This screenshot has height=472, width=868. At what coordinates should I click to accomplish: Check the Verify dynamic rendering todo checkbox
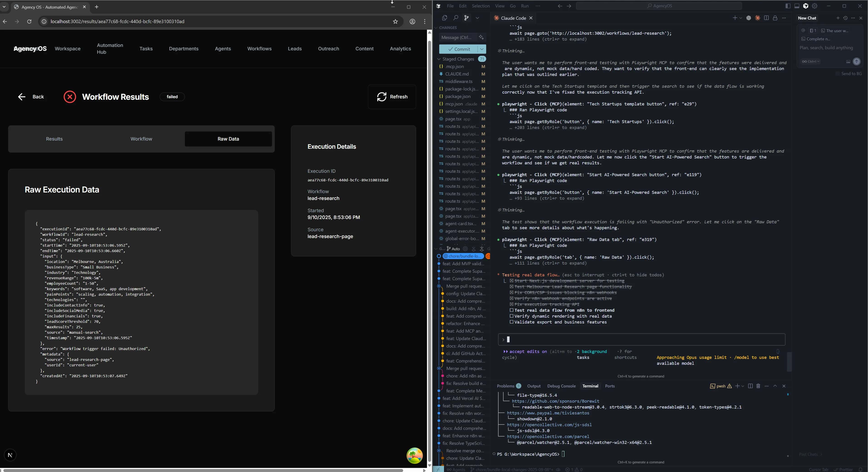511,316
